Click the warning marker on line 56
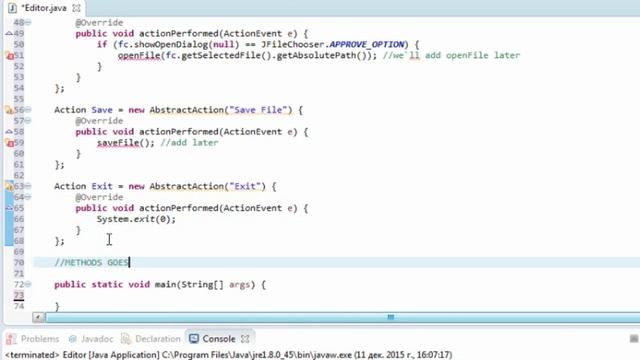640x360 pixels. (x=9, y=110)
